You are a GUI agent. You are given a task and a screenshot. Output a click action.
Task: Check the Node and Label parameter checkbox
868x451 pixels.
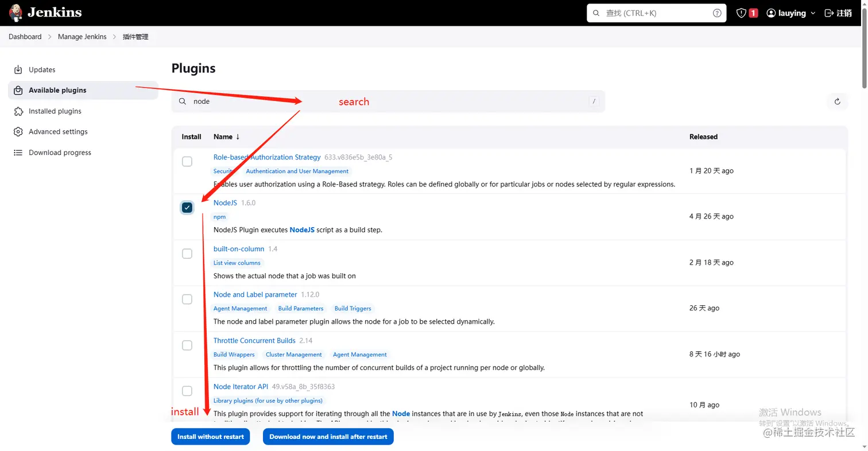pos(187,300)
